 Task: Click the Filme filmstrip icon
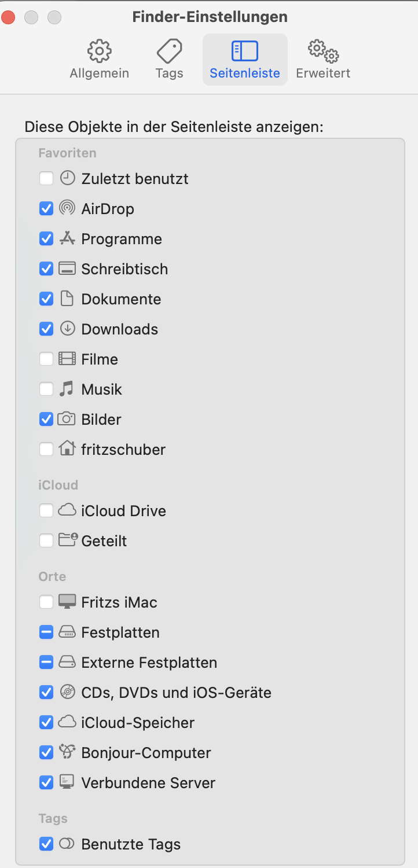tap(67, 359)
